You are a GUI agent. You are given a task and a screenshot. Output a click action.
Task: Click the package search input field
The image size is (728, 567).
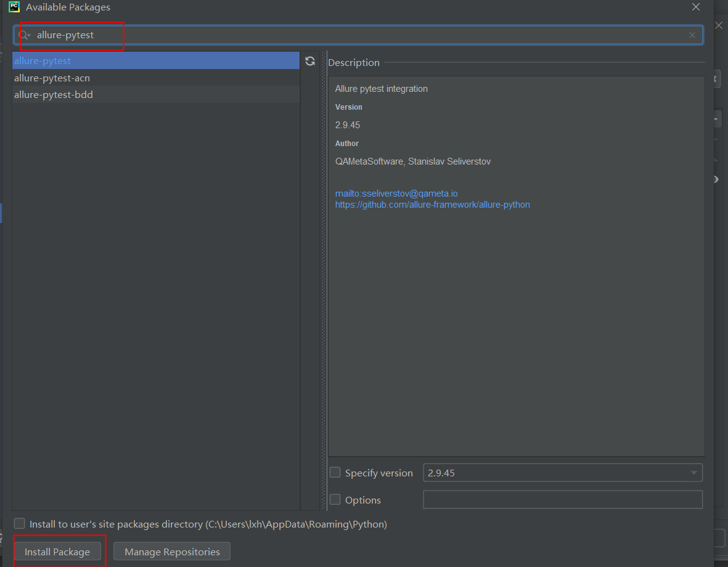click(358, 35)
